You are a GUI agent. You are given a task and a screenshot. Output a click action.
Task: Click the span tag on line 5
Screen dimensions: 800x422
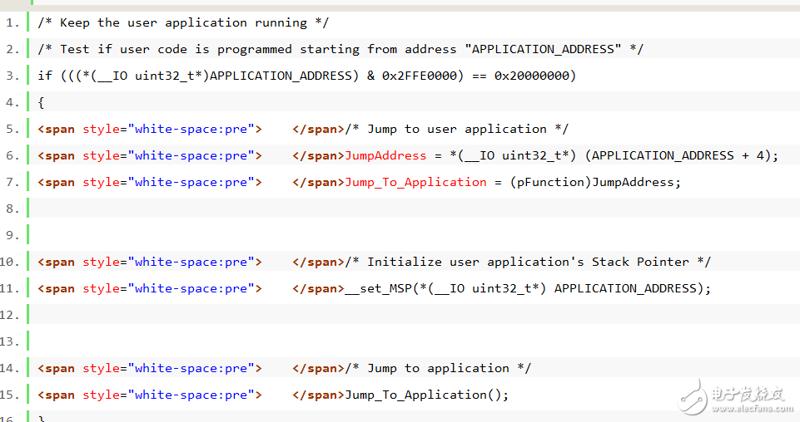pyautogui.click(x=149, y=129)
